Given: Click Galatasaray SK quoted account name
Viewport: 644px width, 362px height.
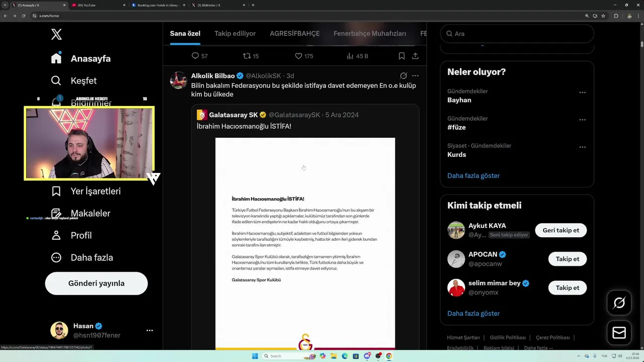Looking at the screenshot, I should click(x=233, y=115).
